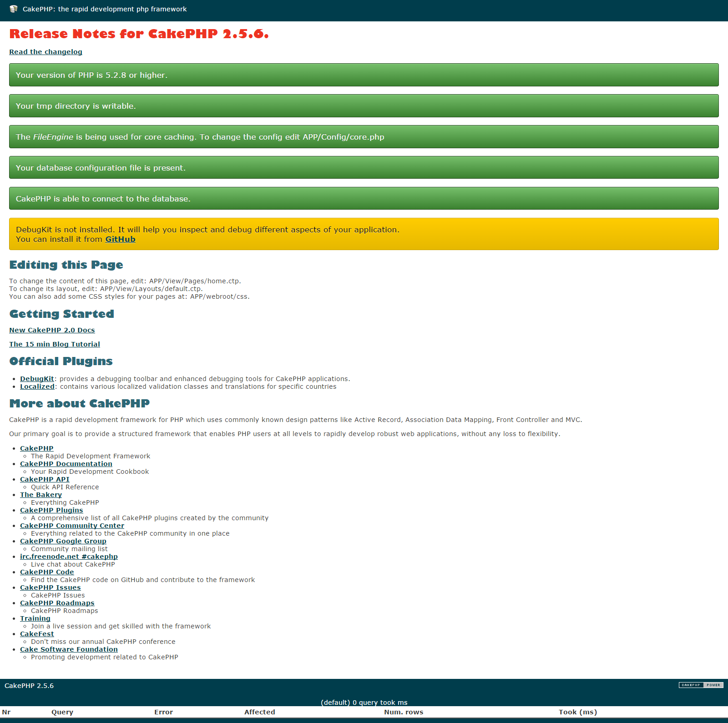728x723 pixels.
Task: Click 'Your tmp directory is writable' notice
Action: click(x=364, y=106)
